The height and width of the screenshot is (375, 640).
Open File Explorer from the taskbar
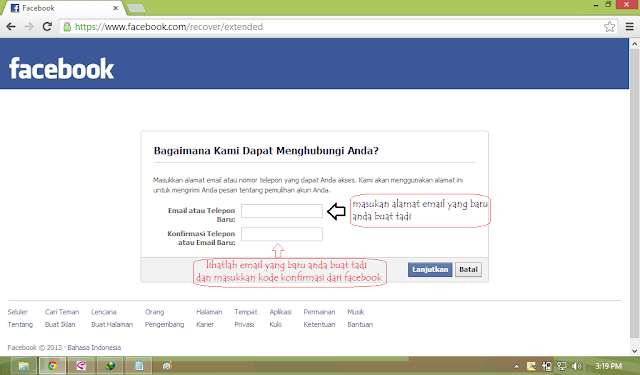(24, 366)
